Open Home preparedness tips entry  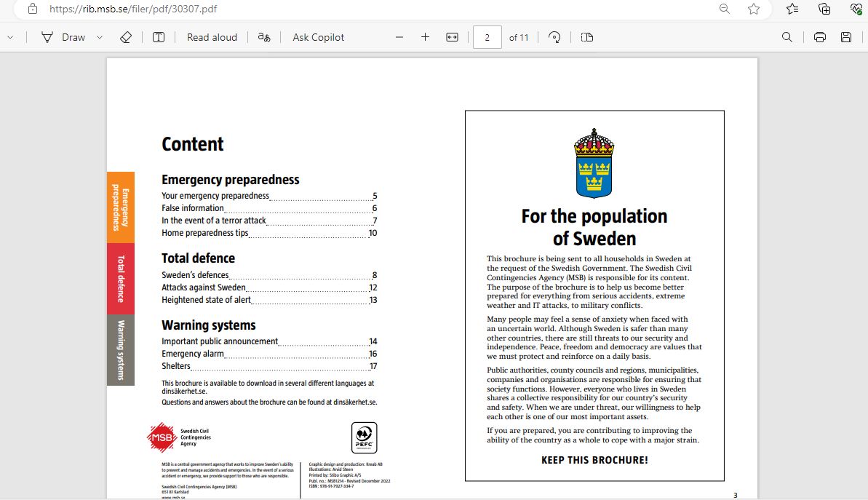(270, 233)
